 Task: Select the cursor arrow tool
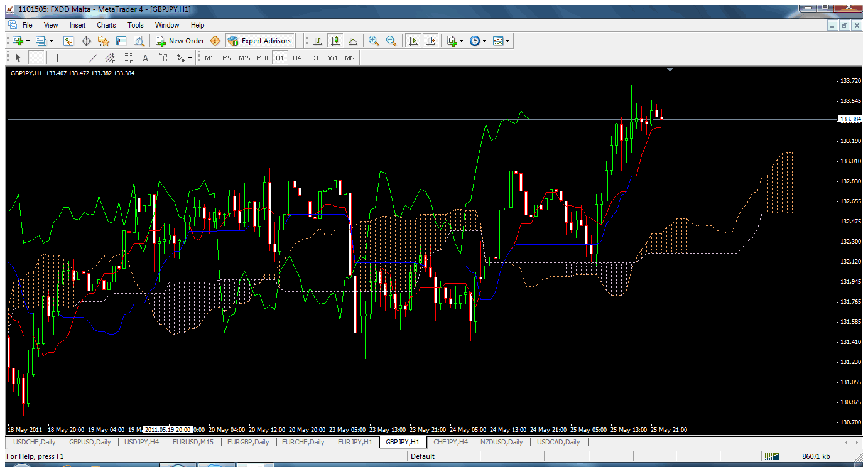18,58
